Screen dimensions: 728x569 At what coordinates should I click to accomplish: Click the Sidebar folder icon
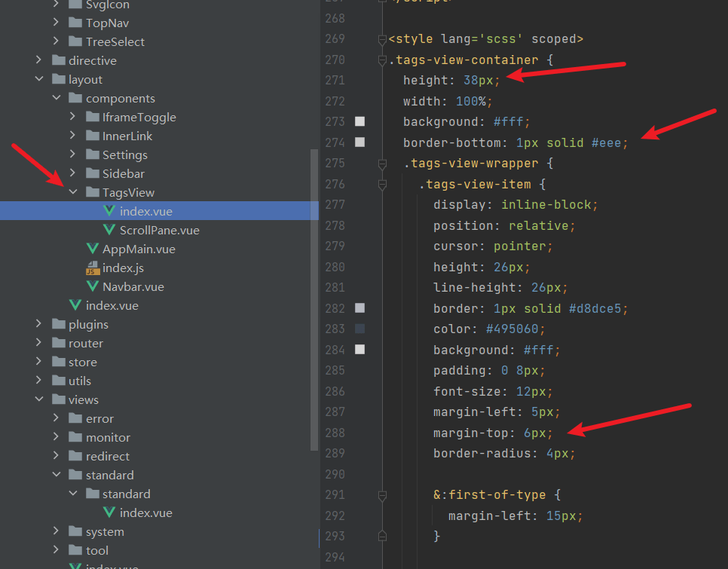(x=93, y=173)
